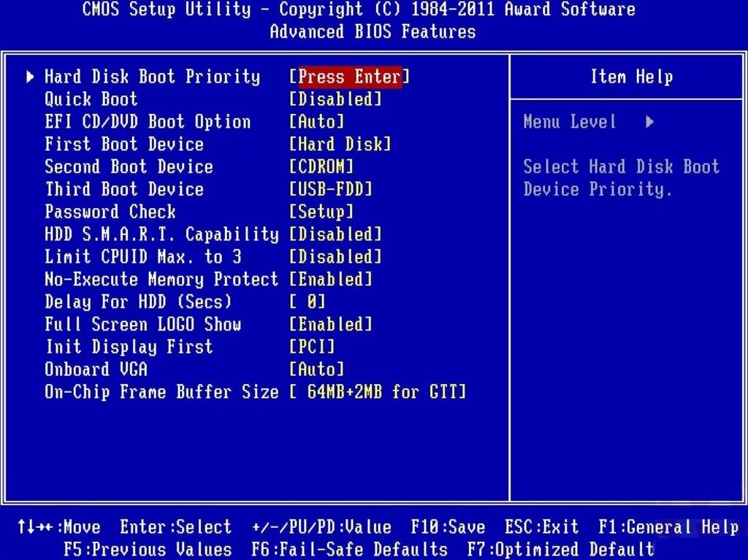
Task: Click the Menu Level arrow indicator
Action: (x=649, y=122)
